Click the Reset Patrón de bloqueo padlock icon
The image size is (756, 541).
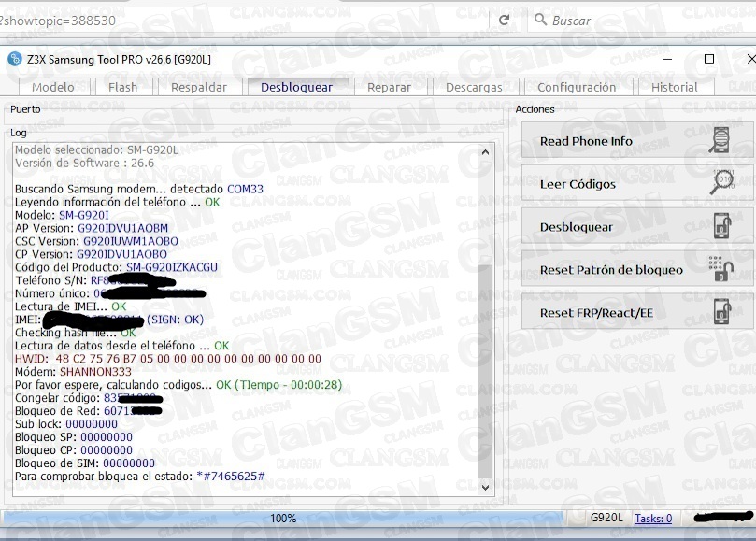[721, 268]
